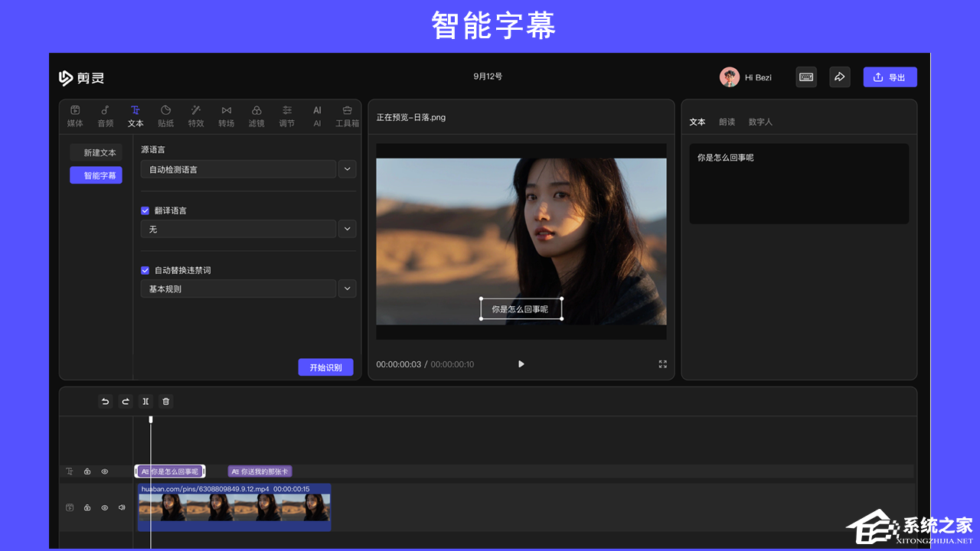Image resolution: width=980 pixels, height=551 pixels.
Task: Switch to the 数字人 tab
Action: 760,122
